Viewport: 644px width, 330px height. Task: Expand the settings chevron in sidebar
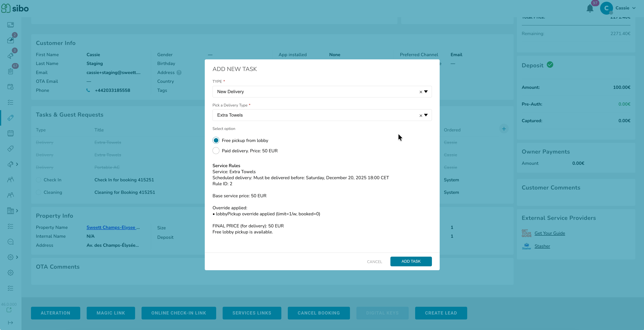pyautogui.click(x=17, y=257)
